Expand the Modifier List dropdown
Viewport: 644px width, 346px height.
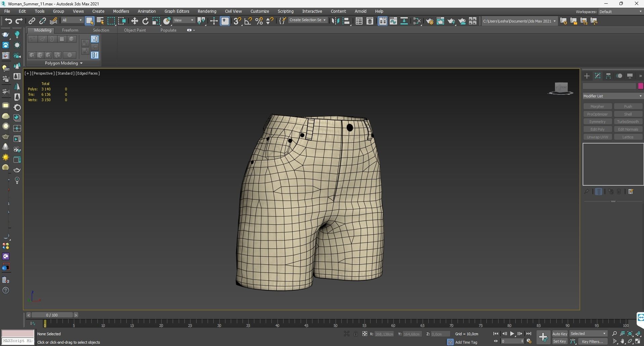pyautogui.click(x=613, y=96)
